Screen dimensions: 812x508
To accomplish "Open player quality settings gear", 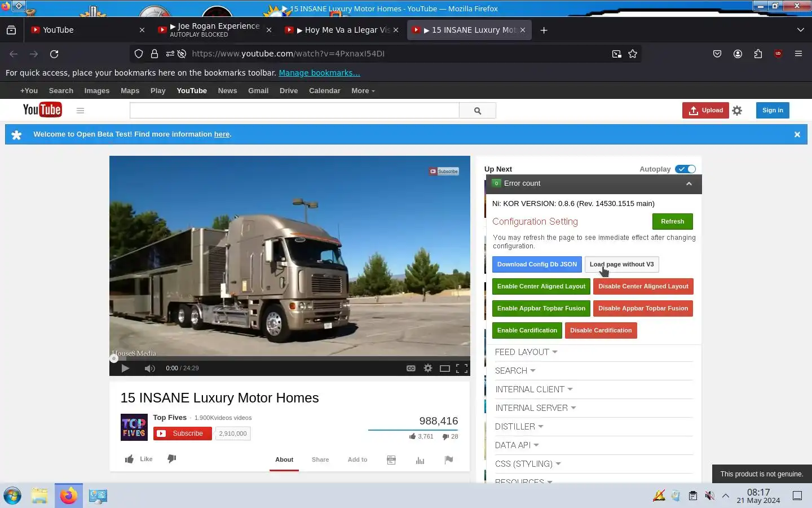I will tap(428, 368).
